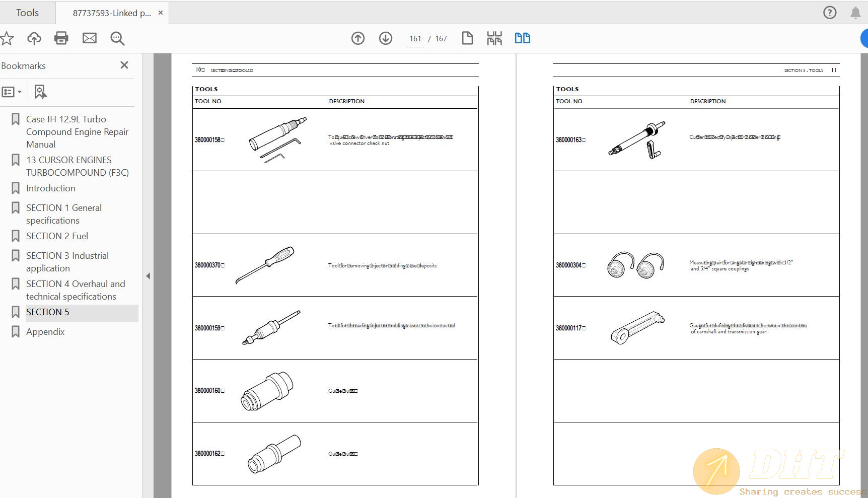Close the Bookmarks panel
This screenshot has height=498, width=868.
pos(124,65)
